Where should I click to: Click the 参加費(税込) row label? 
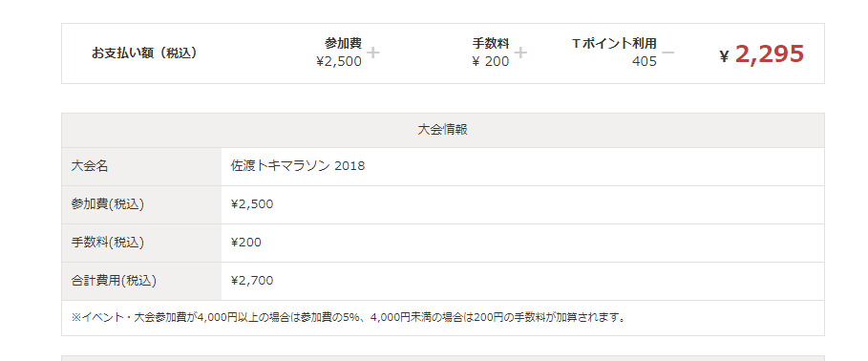click(108, 204)
